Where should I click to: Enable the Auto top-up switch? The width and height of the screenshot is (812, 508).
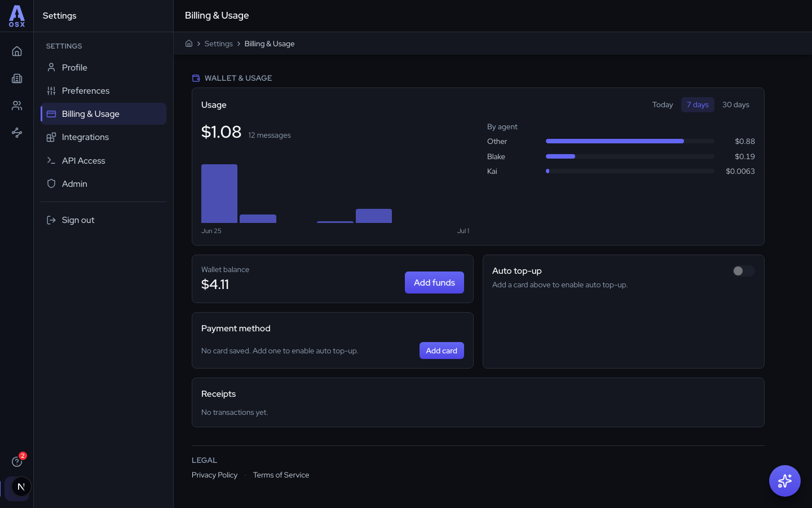(743, 271)
